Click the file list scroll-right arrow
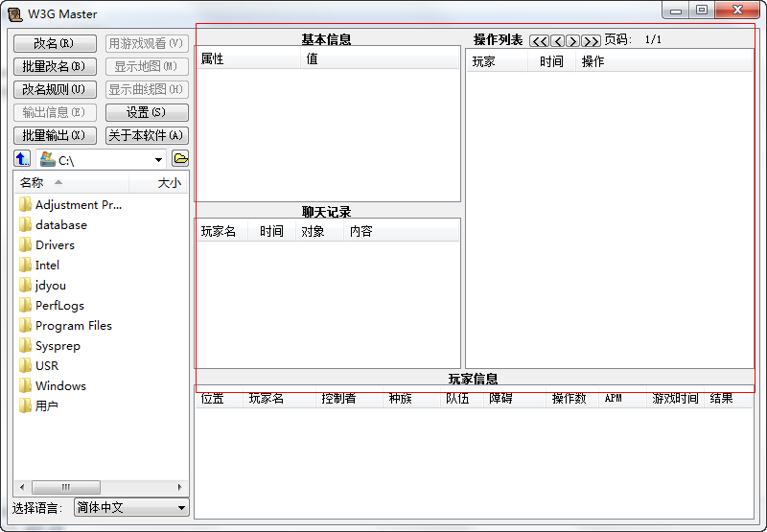This screenshot has height=532, width=767. tap(179, 487)
